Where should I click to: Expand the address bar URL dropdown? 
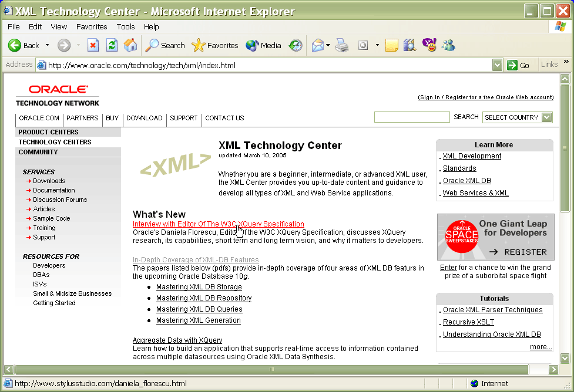coord(498,65)
